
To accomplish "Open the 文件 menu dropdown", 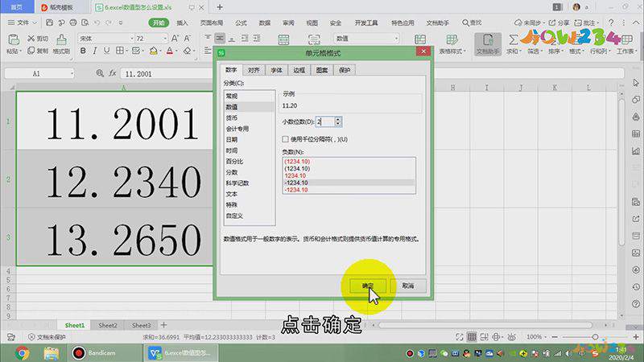I will pos(23,23).
